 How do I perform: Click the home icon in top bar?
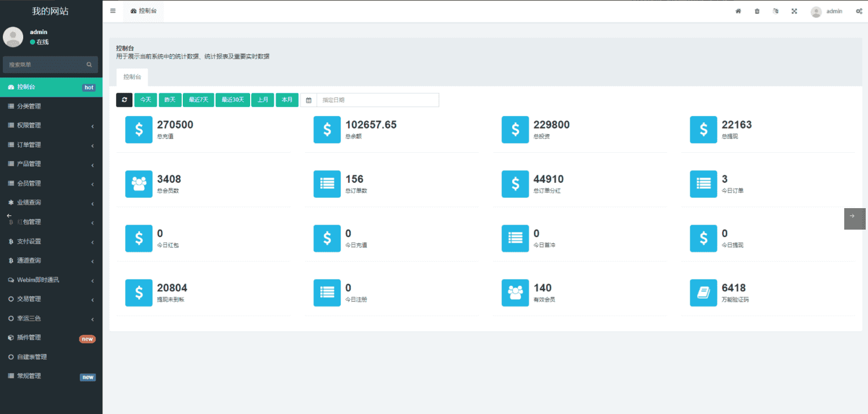738,11
